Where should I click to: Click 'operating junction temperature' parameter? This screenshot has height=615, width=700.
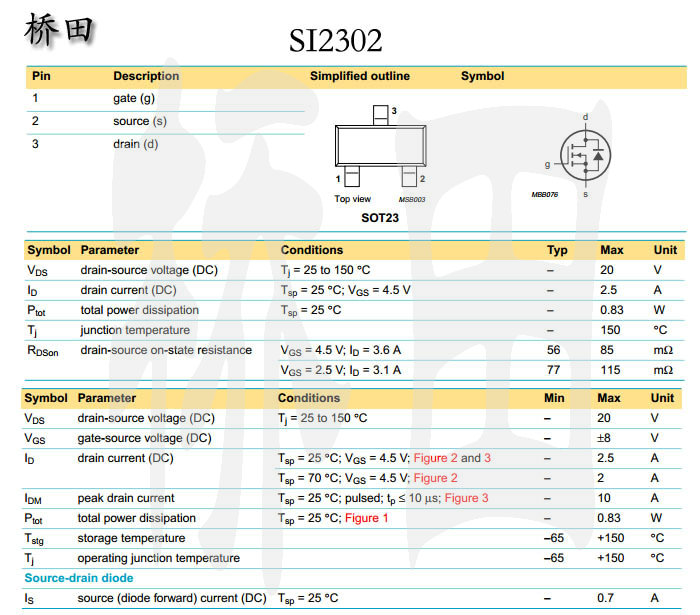[158, 559]
